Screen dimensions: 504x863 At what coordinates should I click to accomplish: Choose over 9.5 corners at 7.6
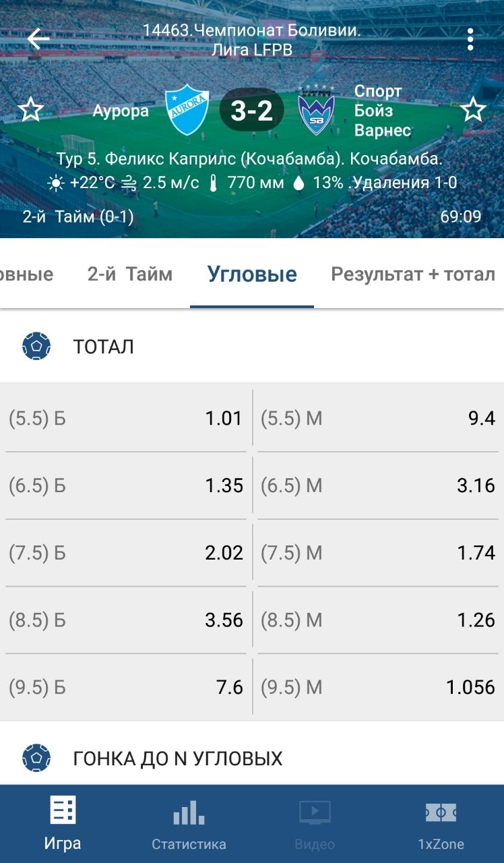click(126, 688)
